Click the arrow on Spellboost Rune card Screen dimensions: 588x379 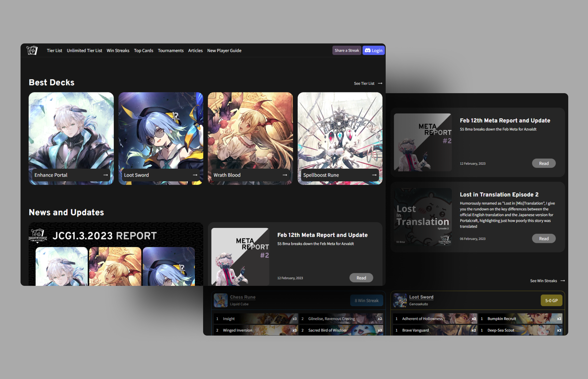(374, 175)
